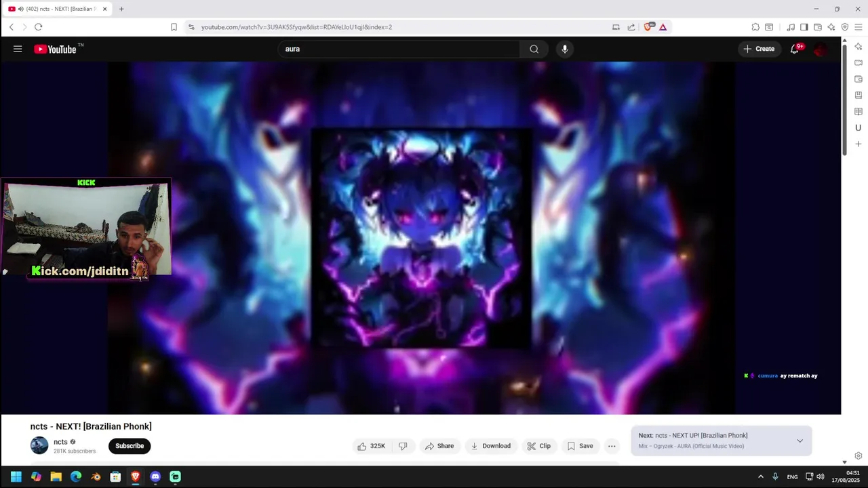Open the volume speaker tray icon
Screen dimensions: 868x488
pyautogui.click(x=821, y=476)
